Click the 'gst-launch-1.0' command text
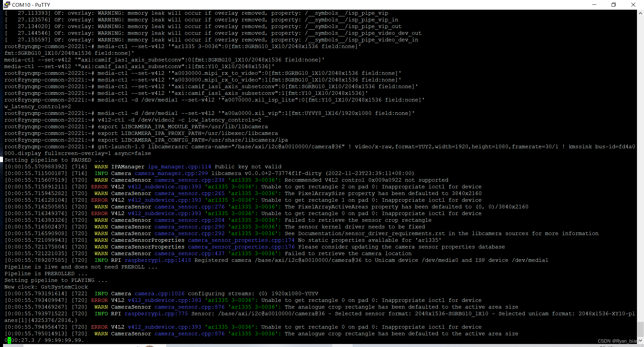The height and width of the screenshot is (347, 644). point(121,147)
